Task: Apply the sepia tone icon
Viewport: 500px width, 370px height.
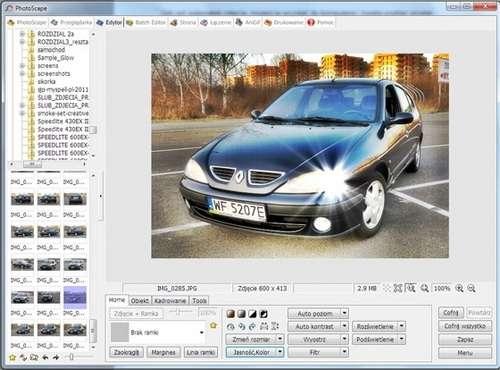Action: coord(231,314)
